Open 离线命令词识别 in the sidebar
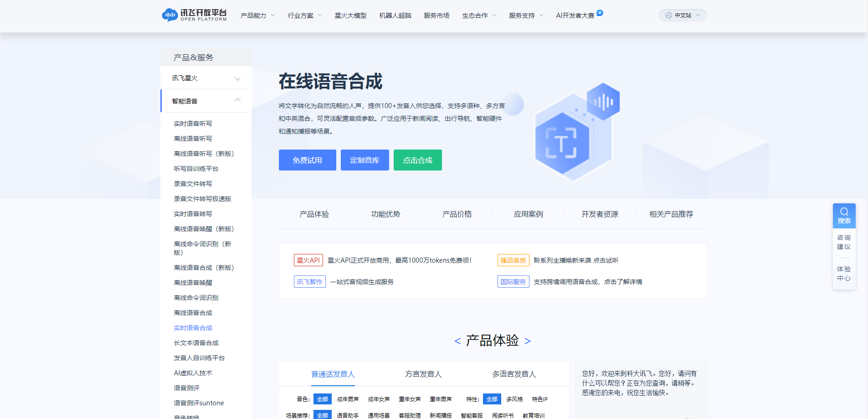Viewport: 868px width, 419px height. [196, 298]
